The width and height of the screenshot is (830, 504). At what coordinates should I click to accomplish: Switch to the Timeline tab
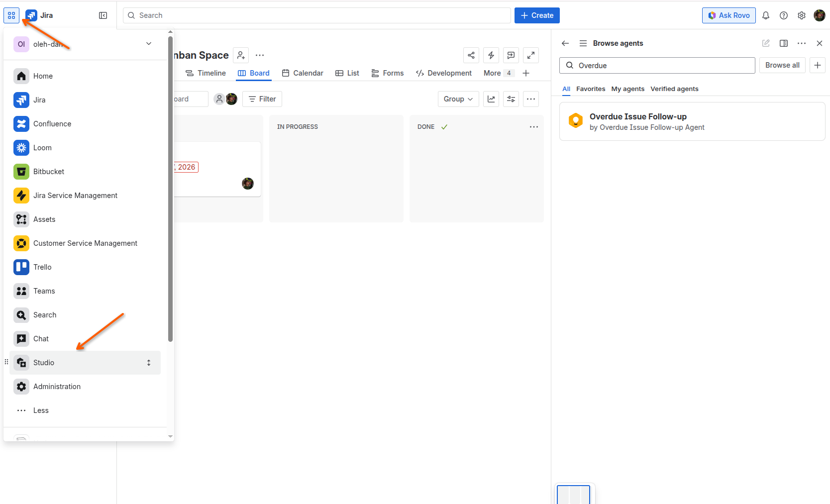click(206, 73)
